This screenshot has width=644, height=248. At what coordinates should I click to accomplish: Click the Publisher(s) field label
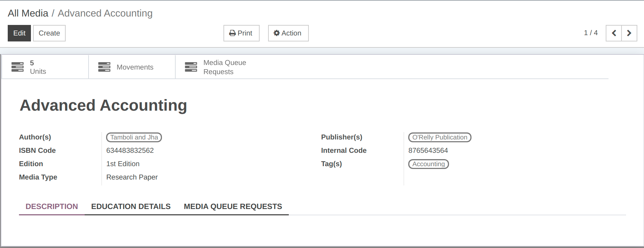pyautogui.click(x=341, y=137)
